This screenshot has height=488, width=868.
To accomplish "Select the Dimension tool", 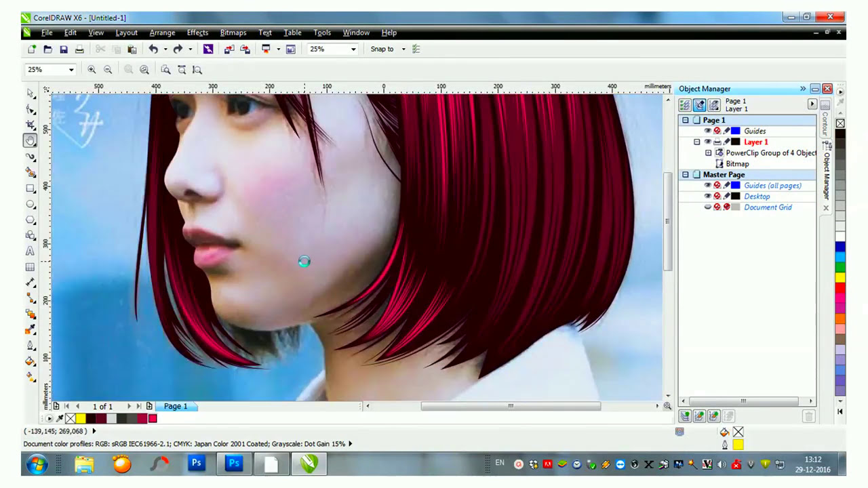I will 31,282.
